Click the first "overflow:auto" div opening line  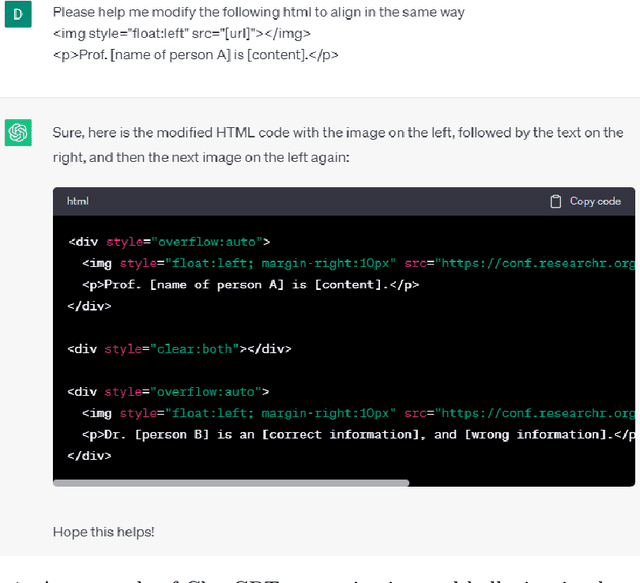click(x=169, y=241)
